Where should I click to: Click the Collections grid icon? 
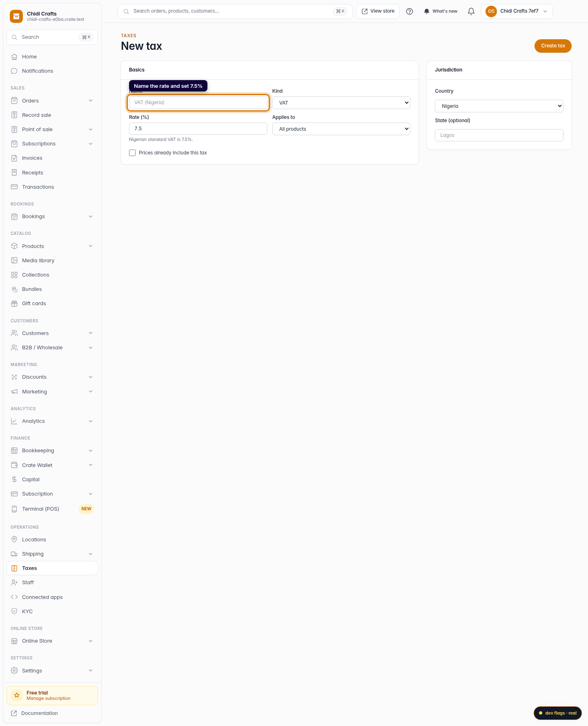point(14,275)
